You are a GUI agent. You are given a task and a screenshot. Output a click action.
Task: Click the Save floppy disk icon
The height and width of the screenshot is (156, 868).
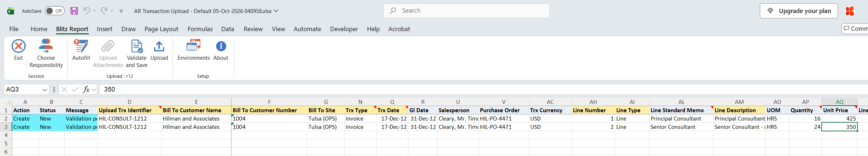[x=74, y=11]
